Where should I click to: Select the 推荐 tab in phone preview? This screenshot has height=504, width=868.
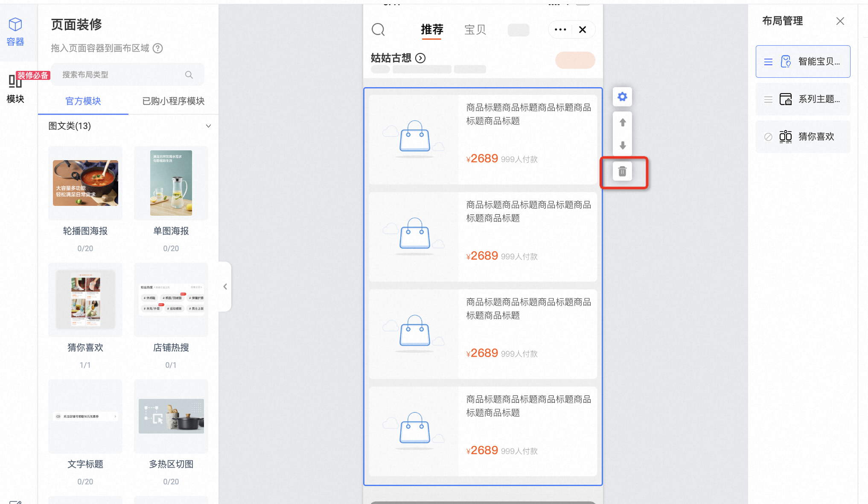[432, 29]
